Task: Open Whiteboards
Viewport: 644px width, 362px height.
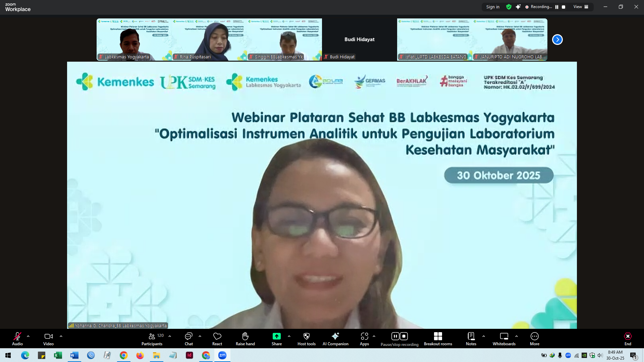Action: click(x=504, y=339)
